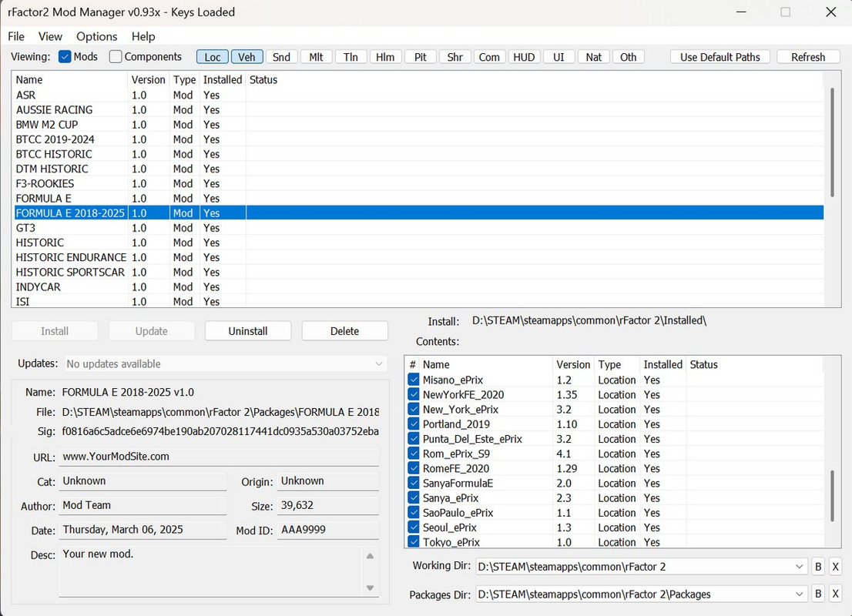Select the AUSSIE RACING mod row
852x616 pixels.
coord(418,110)
